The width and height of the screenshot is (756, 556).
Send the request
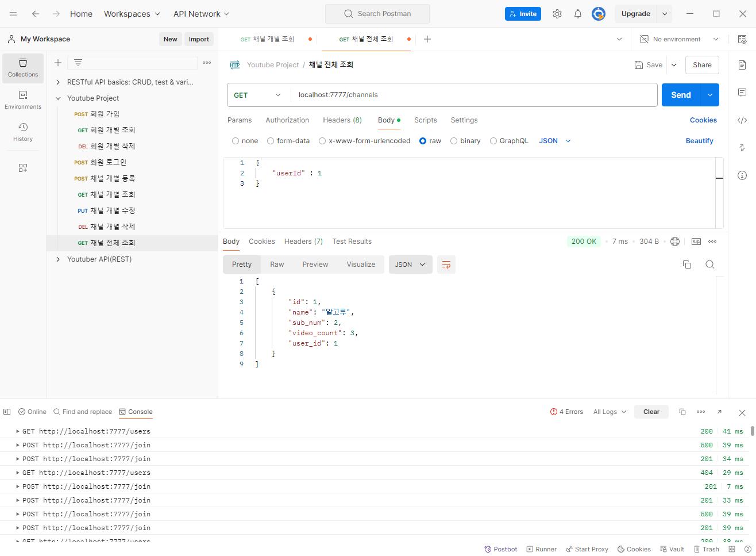[x=681, y=95]
